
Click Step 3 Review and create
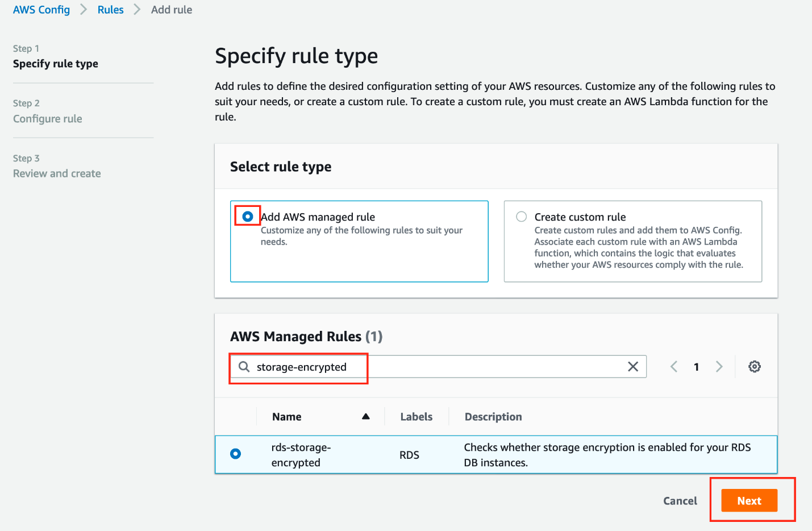57,166
